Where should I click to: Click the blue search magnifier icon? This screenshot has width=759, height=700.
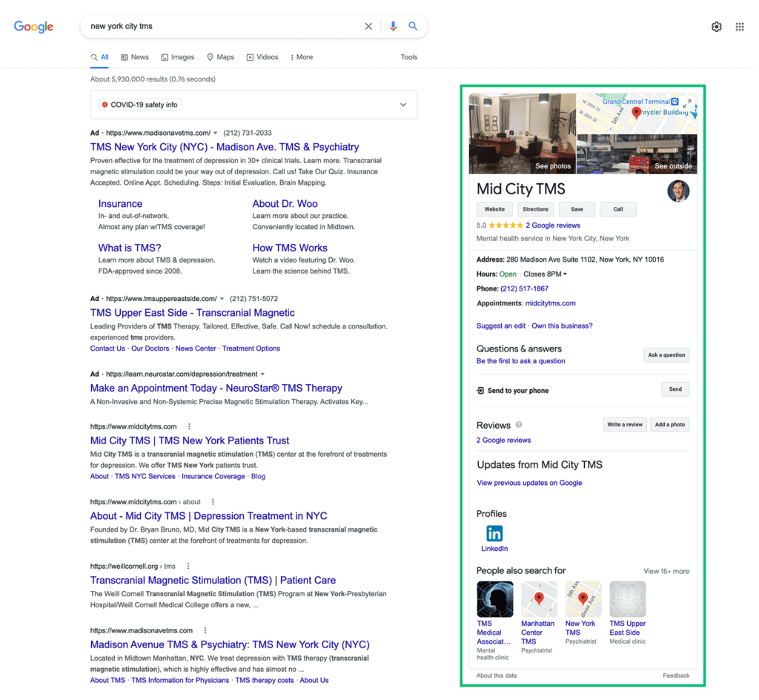(x=413, y=26)
